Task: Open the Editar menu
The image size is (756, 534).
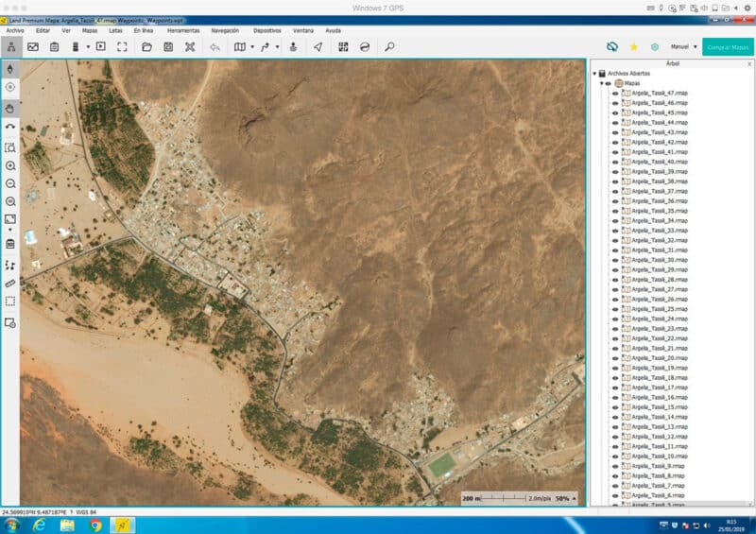Action: click(x=43, y=30)
